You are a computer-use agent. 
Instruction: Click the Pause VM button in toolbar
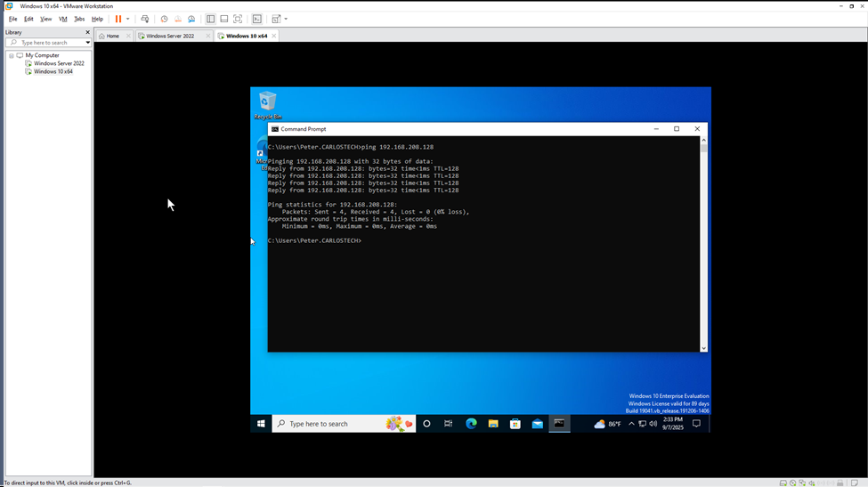click(x=118, y=19)
